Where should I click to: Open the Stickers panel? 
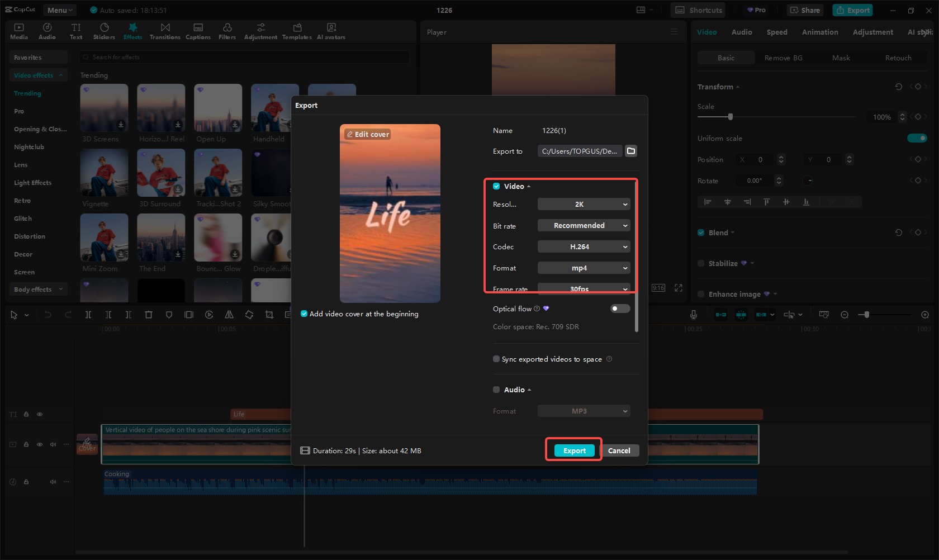[x=104, y=31]
